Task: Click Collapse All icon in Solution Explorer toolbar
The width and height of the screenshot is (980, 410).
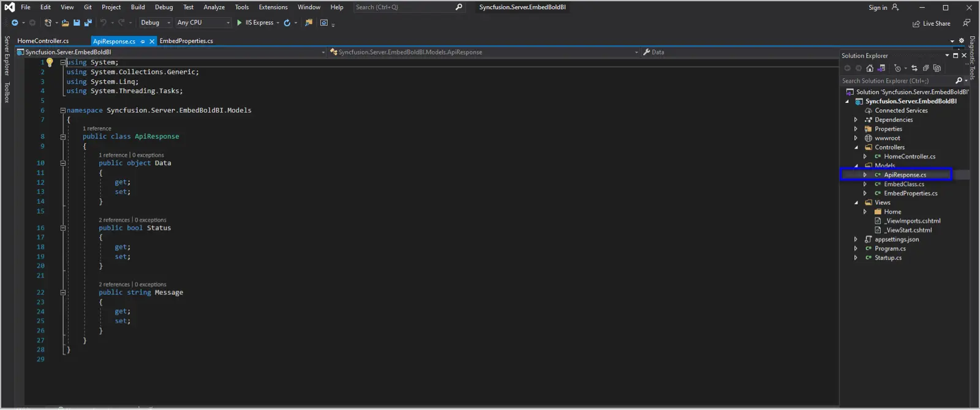Action: click(925, 68)
